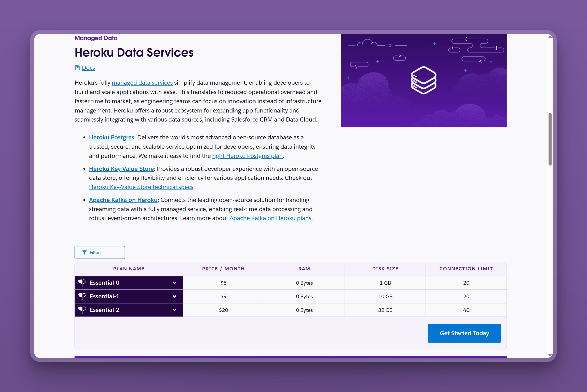Click the RAM column header
Image resolution: width=587 pixels, height=392 pixels.
[304, 269]
